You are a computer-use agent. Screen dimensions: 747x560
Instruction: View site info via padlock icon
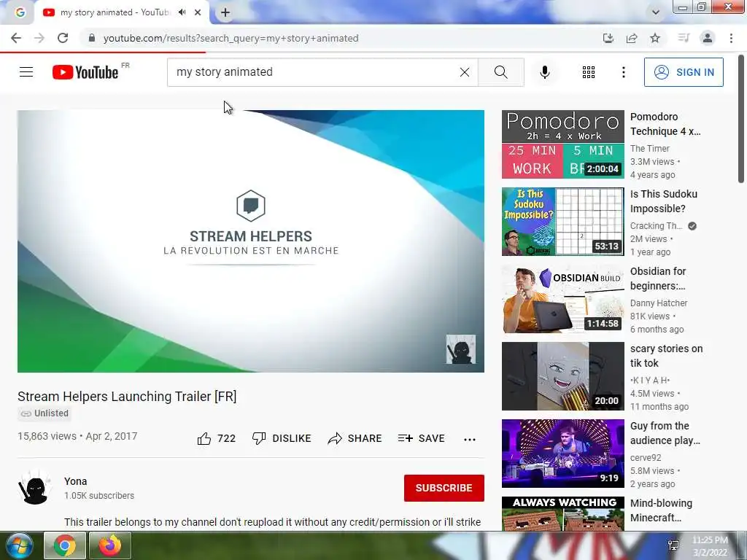(x=92, y=38)
